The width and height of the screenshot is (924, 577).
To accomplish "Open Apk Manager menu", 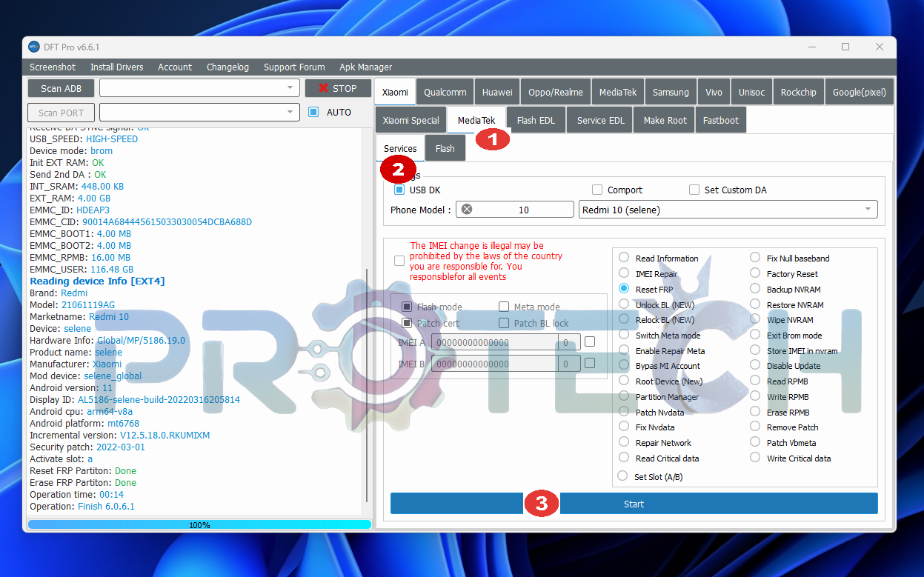I will coord(366,67).
